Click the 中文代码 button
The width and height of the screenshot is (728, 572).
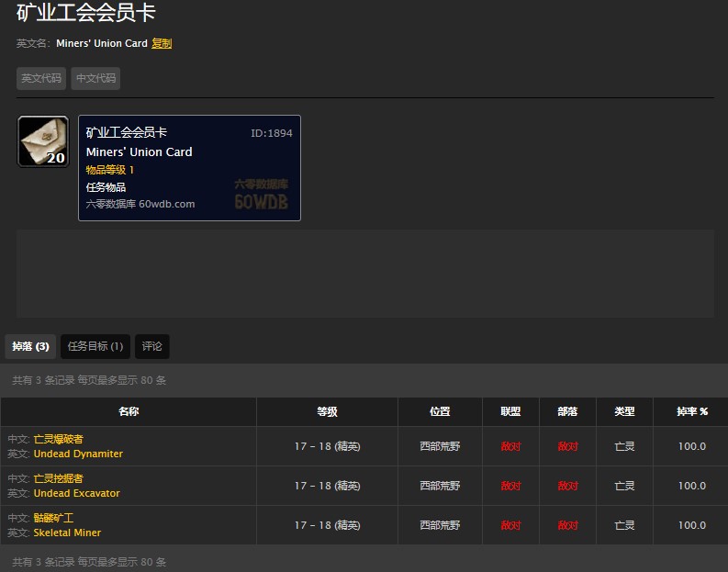point(95,79)
